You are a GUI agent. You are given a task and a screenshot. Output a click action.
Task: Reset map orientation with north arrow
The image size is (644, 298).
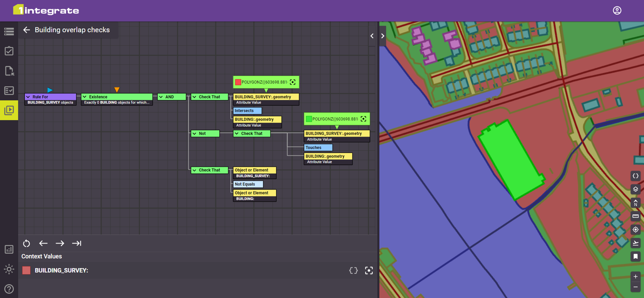coord(635,203)
